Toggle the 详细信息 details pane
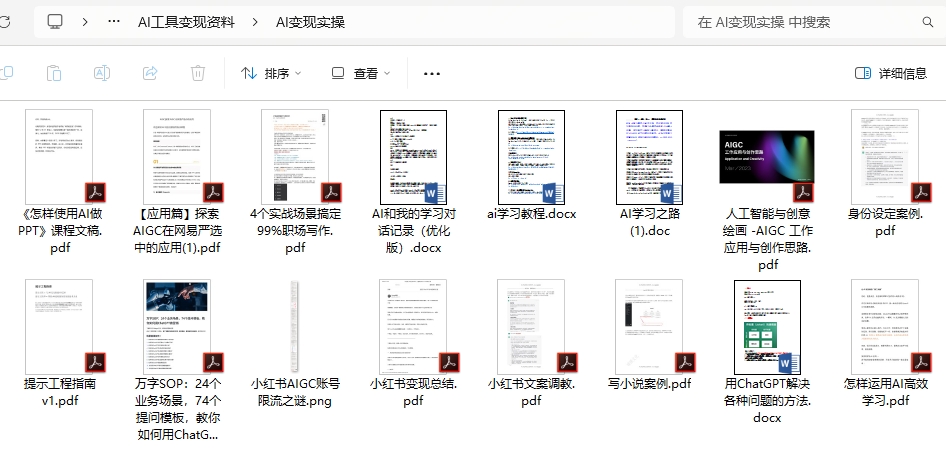The height and width of the screenshot is (457, 946). coord(890,73)
